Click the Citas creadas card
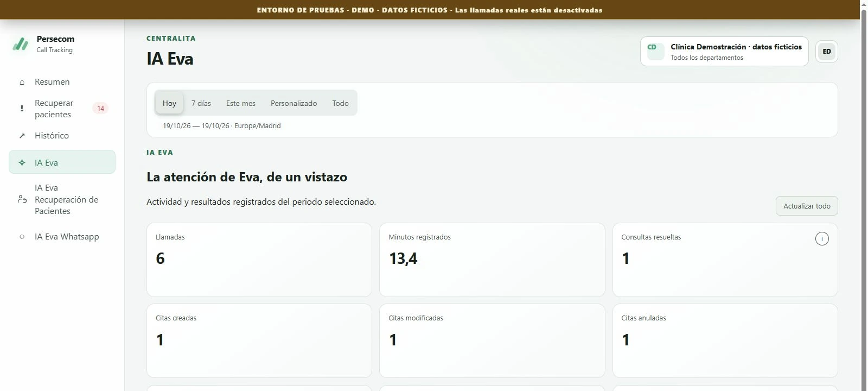 click(259, 340)
